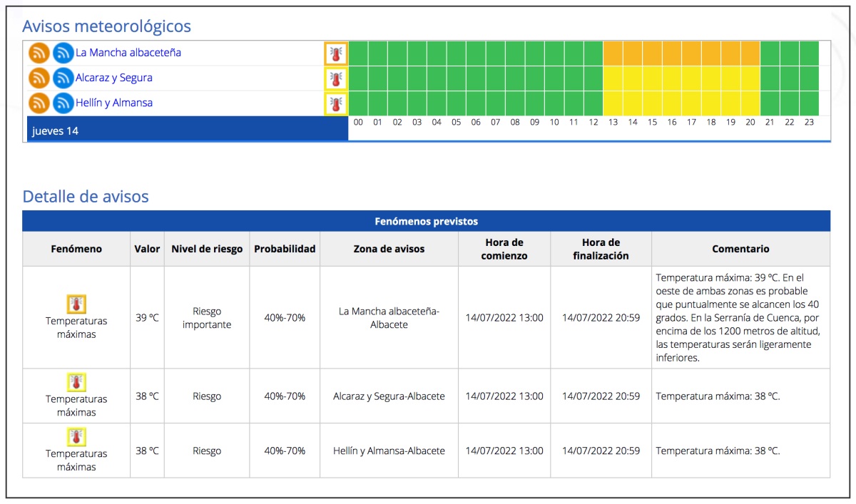
Task: Click yellow cell at hour 20 for Hellín y Almansa
Action: pyautogui.click(x=750, y=103)
